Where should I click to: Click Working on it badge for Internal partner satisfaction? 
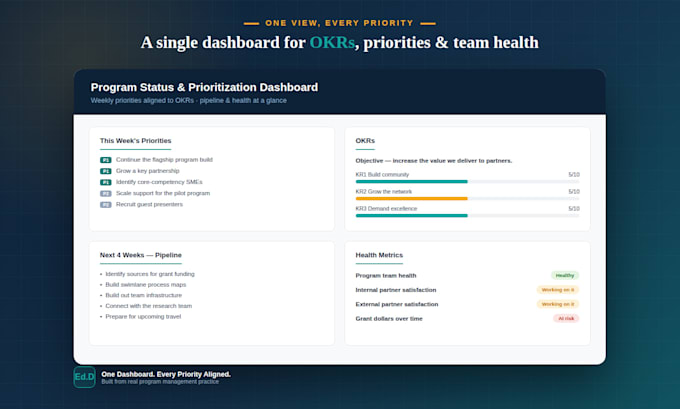click(x=558, y=290)
